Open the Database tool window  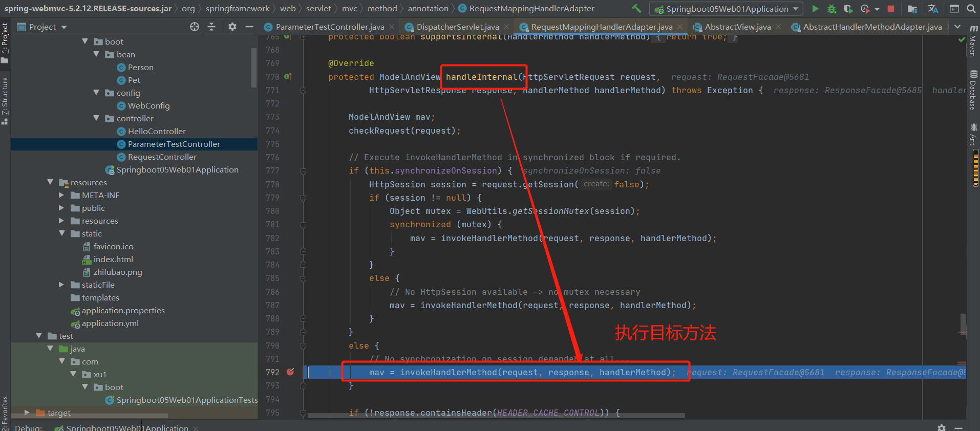[x=973, y=90]
